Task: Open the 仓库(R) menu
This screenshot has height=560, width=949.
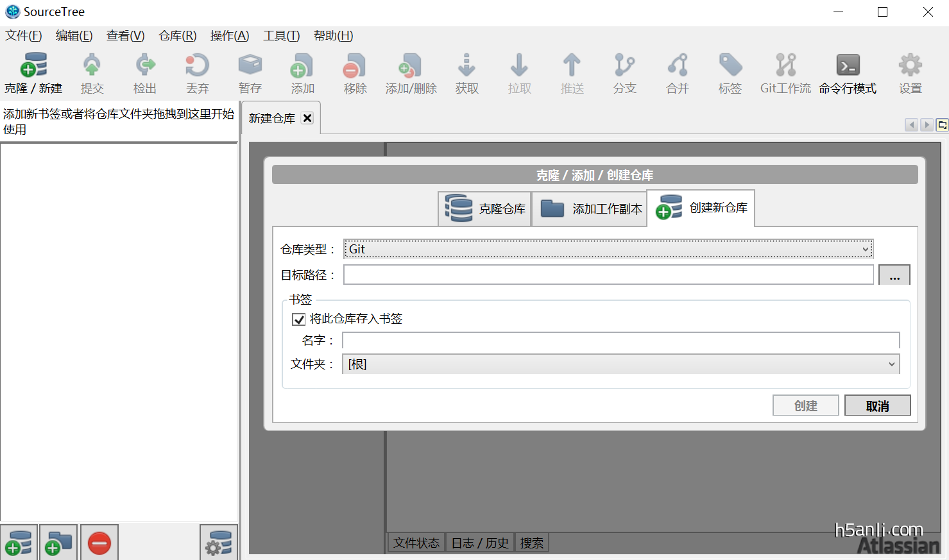Action: pyautogui.click(x=178, y=36)
